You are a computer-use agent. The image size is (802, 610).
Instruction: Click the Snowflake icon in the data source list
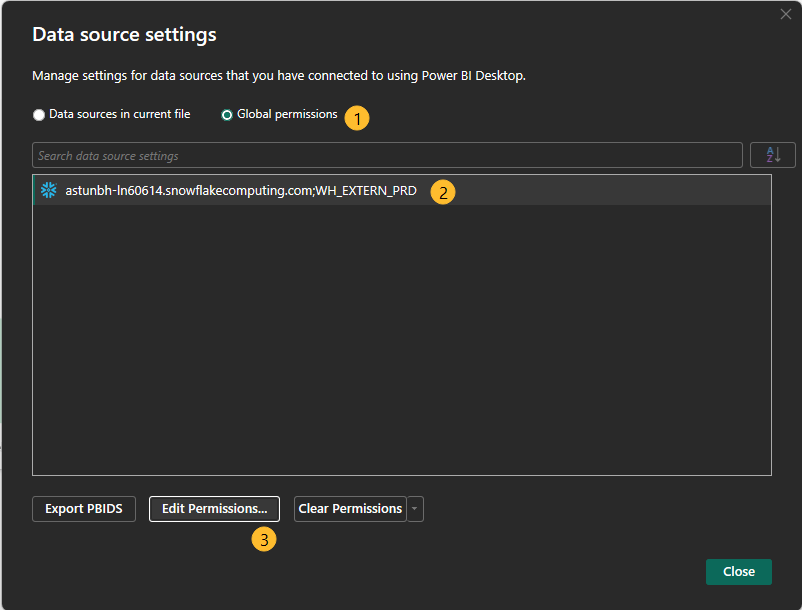(48, 190)
